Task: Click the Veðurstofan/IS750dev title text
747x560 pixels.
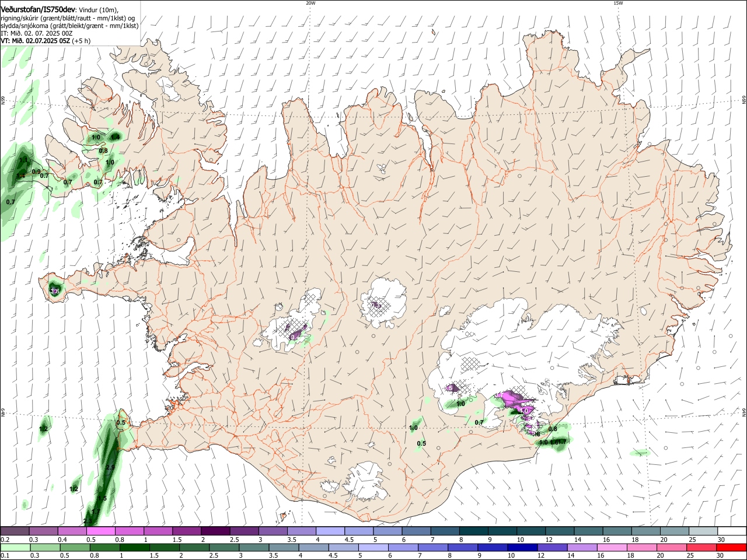Action: [x=38, y=9]
